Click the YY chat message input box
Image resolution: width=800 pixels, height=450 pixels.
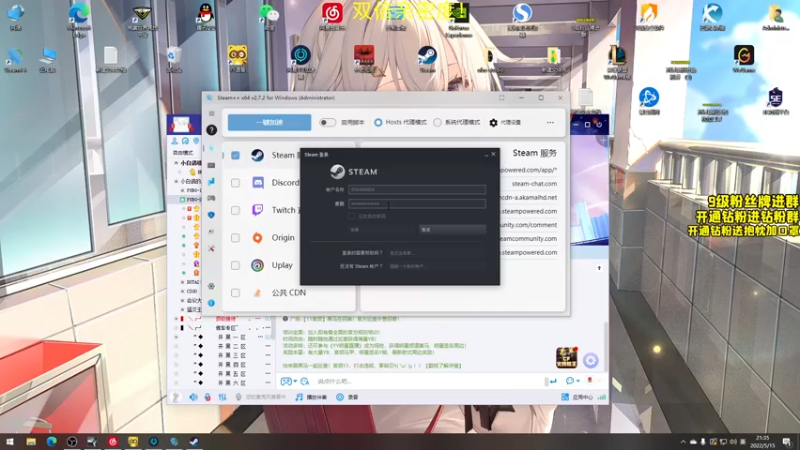pyautogui.click(x=429, y=381)
